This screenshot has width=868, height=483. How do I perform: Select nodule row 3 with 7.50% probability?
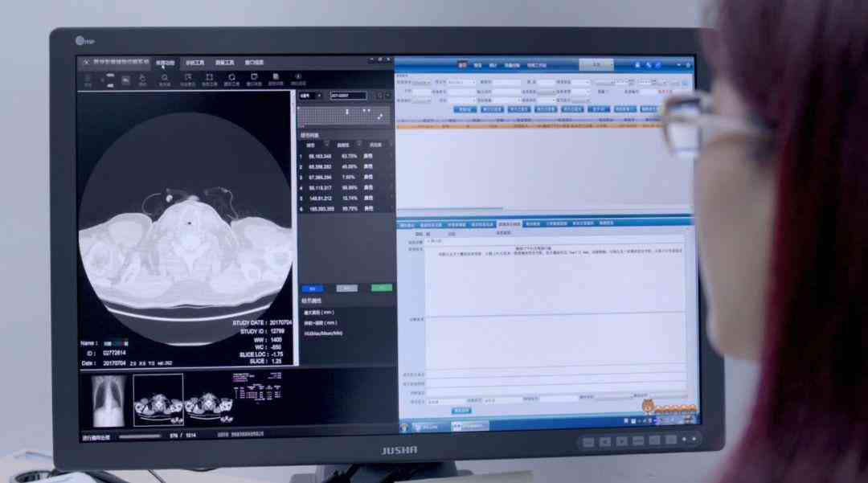(344, 178)
